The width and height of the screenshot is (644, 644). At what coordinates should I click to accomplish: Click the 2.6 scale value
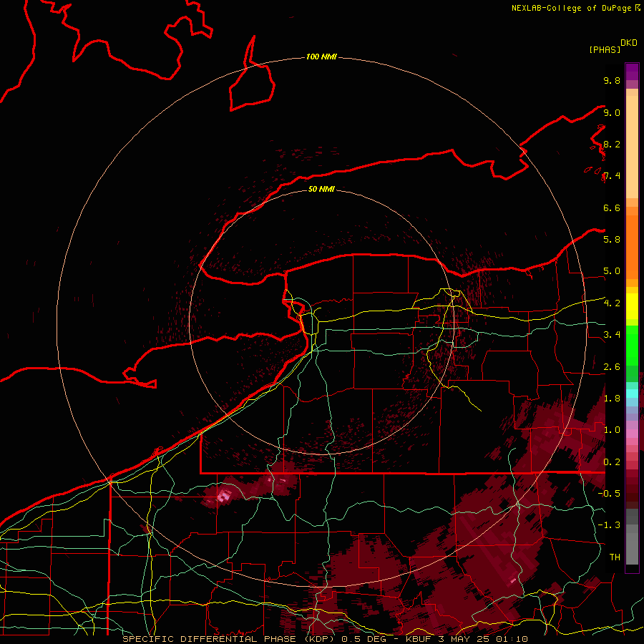click(x=612, y=367)
